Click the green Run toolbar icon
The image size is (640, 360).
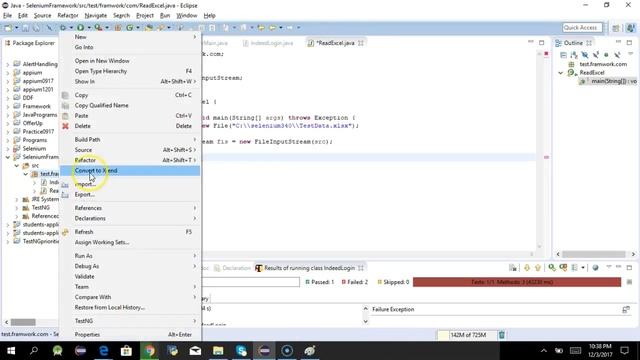pos(80,27)
